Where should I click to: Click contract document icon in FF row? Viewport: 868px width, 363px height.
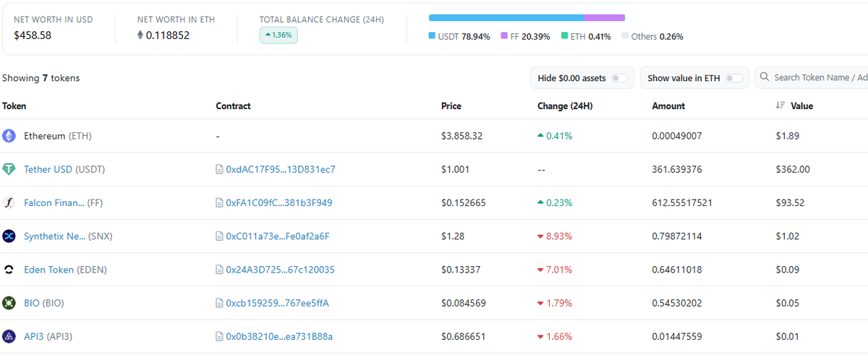(219, 202)
